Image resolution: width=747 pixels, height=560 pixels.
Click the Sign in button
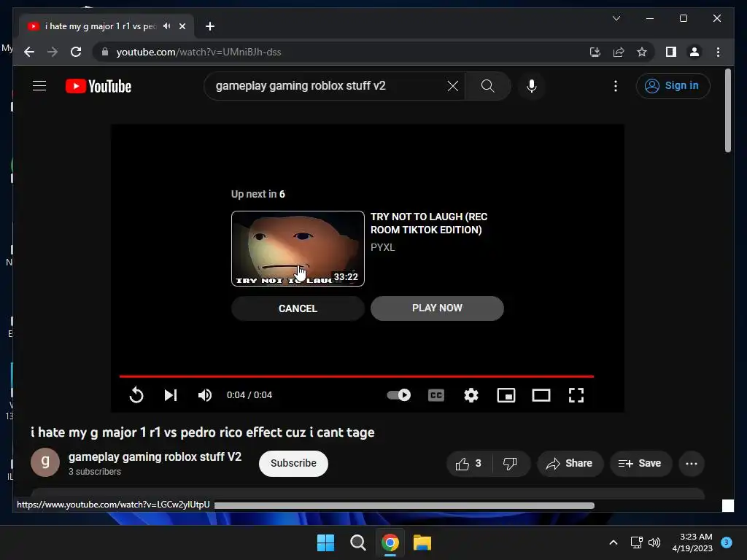[673, 86]
